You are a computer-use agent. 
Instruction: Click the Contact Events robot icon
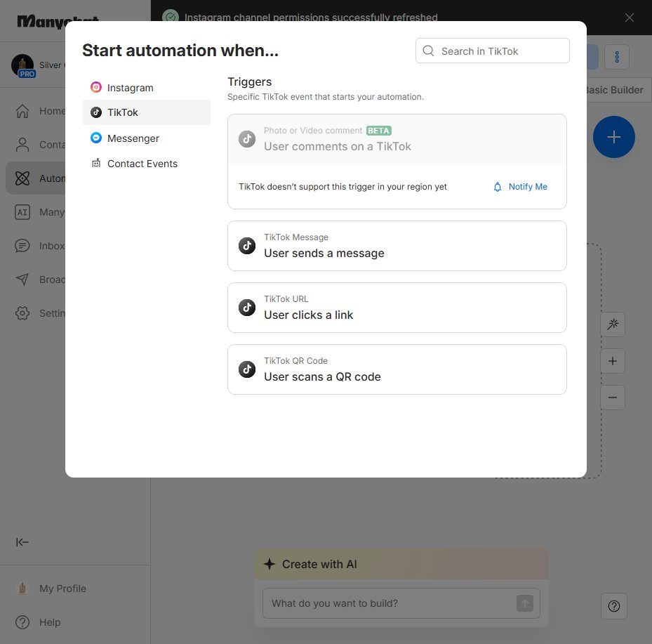(x=96, y=163)
